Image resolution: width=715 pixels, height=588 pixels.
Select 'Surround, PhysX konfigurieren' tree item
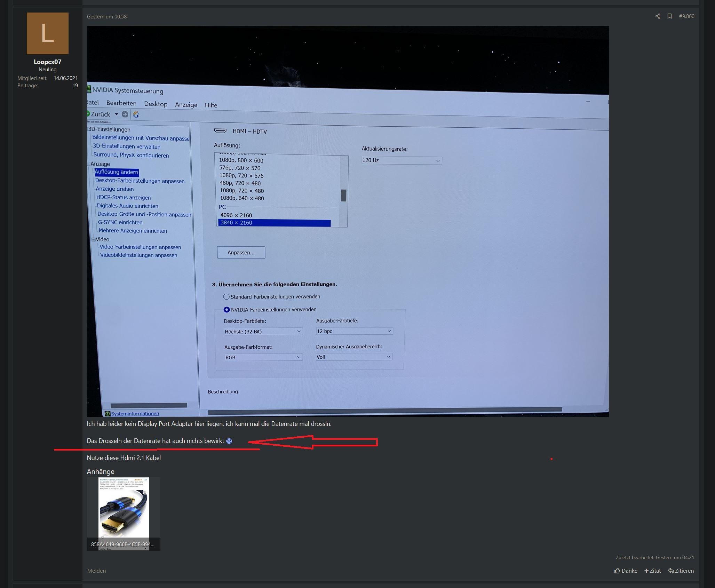point(131,155)
